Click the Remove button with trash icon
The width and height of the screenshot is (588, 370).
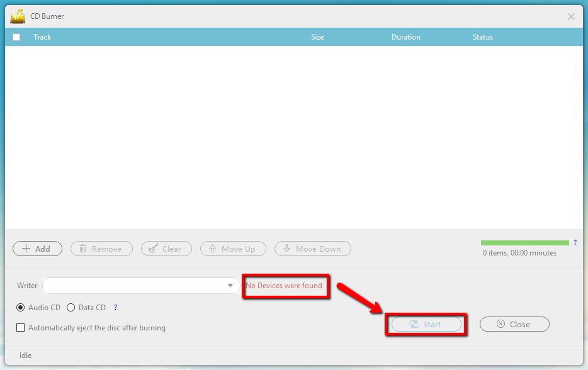(101, 249)
